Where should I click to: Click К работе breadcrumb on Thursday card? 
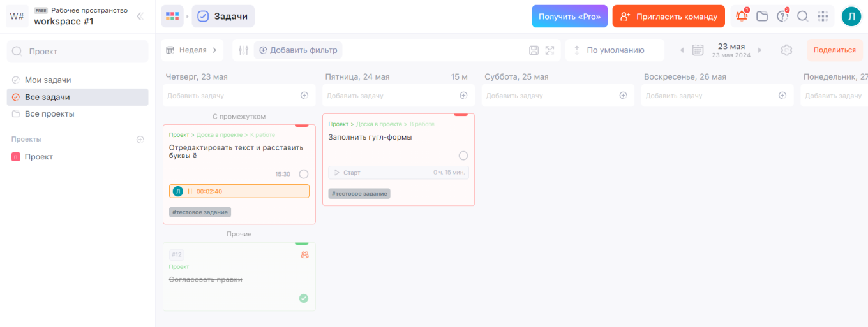tap(262, 135)
